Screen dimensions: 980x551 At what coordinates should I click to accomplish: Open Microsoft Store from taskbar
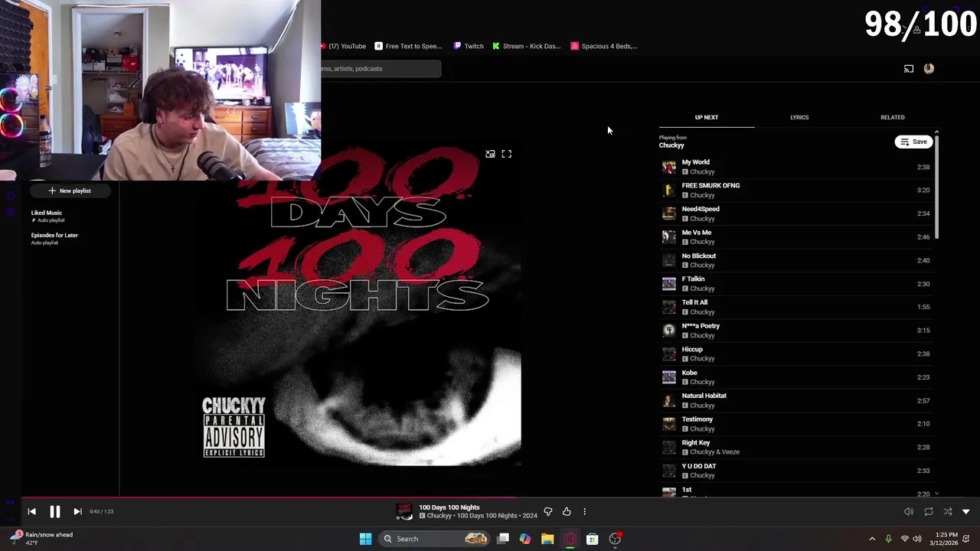tap(592, 539)
